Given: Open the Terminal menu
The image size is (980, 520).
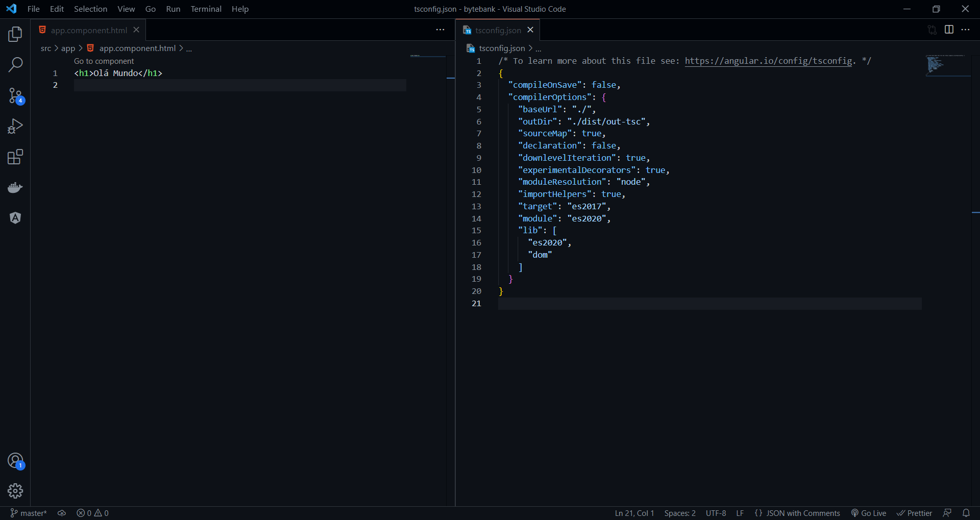Looking at the screenshot, I should (x=206, y=9).
